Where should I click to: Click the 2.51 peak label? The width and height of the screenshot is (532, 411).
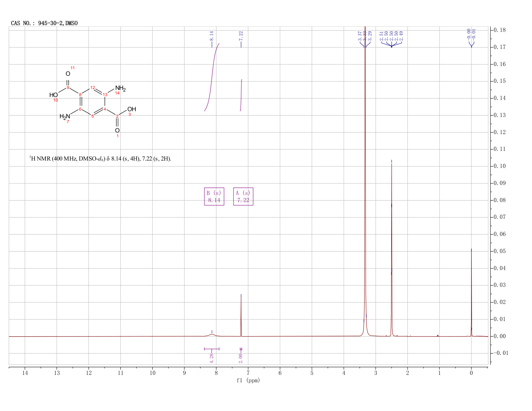pyautogui.click(x=382, y=36)
